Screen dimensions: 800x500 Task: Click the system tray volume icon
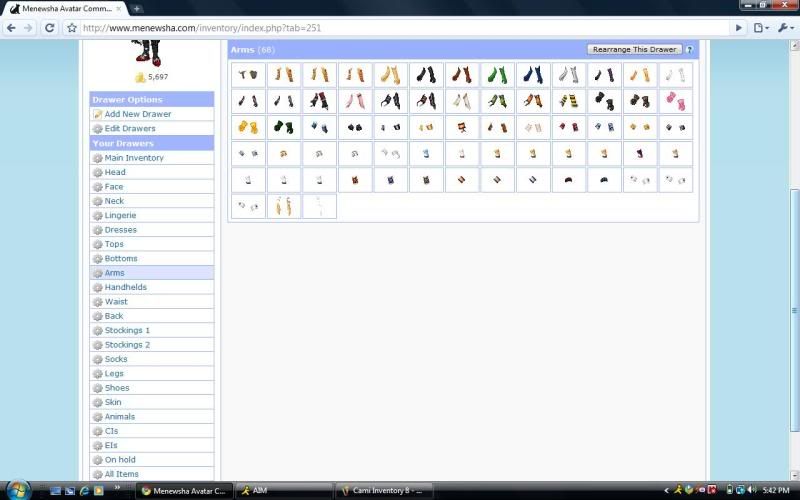pos(752,490)
